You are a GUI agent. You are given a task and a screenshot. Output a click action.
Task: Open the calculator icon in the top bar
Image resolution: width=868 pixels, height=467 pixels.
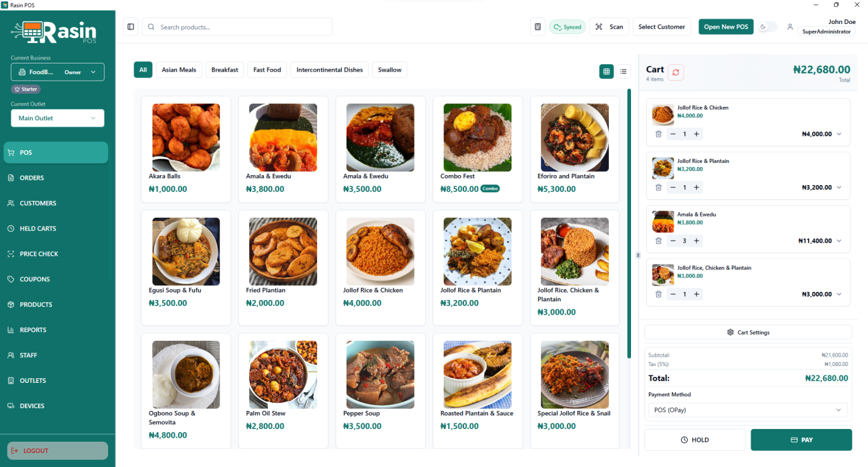point(538,27)
